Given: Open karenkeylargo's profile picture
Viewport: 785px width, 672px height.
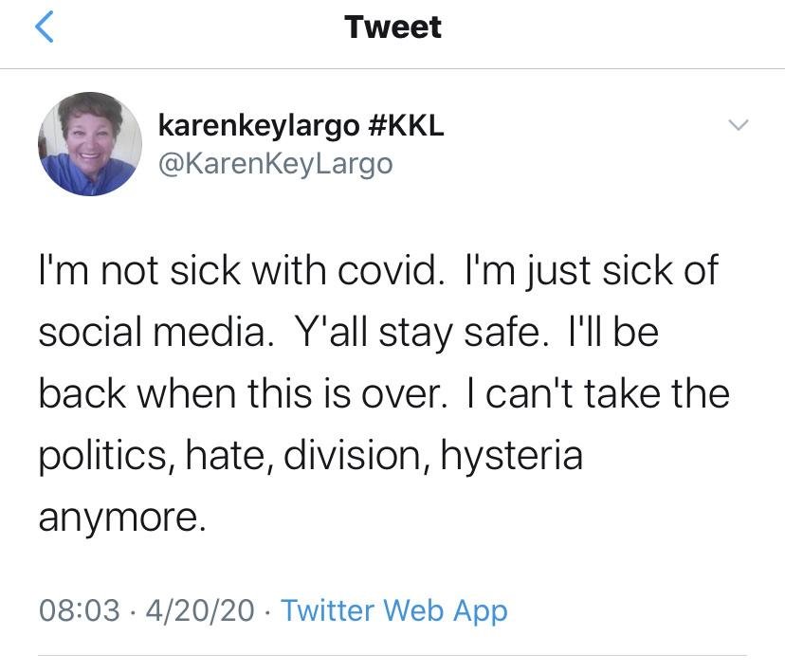Looking at the screenshot, I should 90,144.
